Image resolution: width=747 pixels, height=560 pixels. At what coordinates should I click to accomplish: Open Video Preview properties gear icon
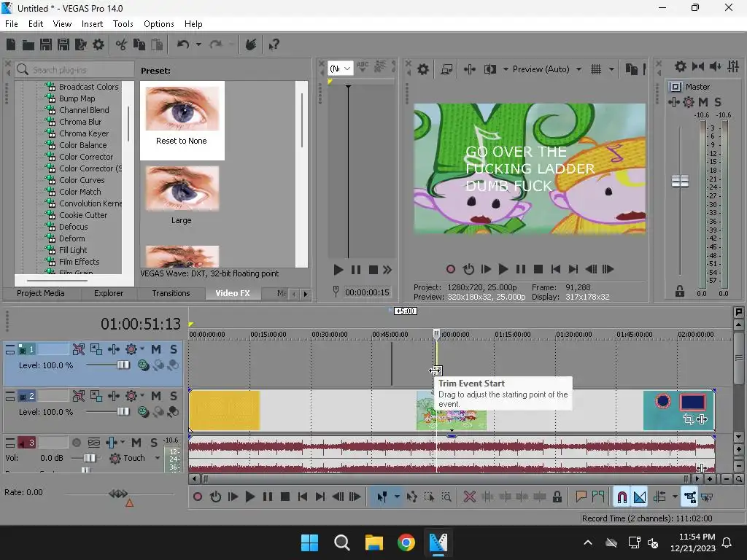click(422, 69)
